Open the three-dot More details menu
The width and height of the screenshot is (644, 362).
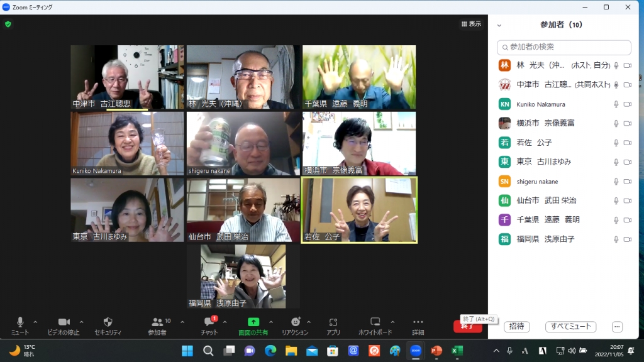[418, 322]
